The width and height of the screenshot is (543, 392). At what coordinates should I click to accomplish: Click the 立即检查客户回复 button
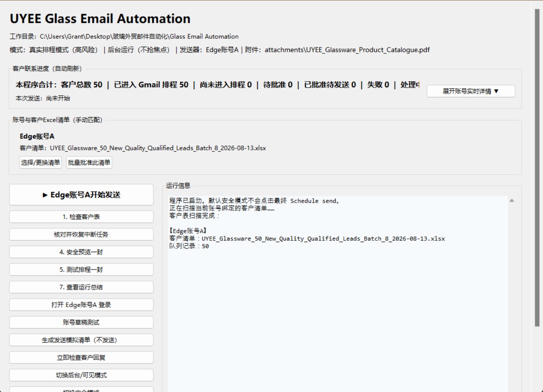(x=81, y=357)
